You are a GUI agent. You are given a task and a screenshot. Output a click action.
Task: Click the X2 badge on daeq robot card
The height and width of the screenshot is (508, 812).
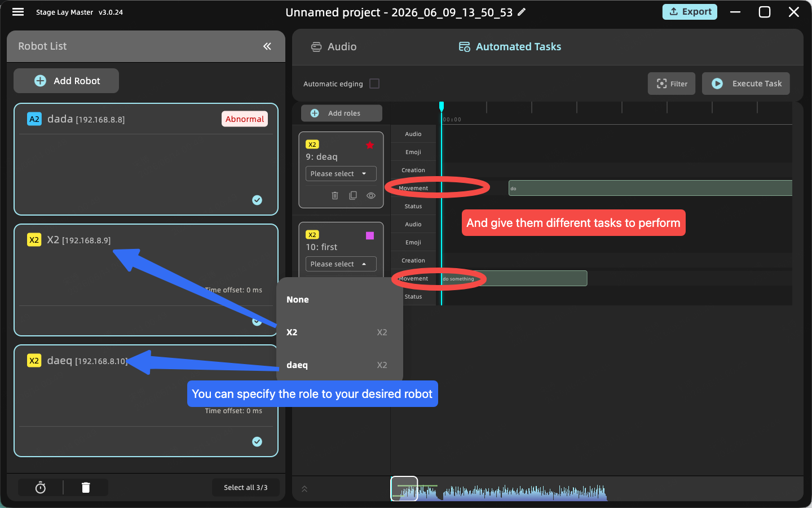[x=34, y=361]
